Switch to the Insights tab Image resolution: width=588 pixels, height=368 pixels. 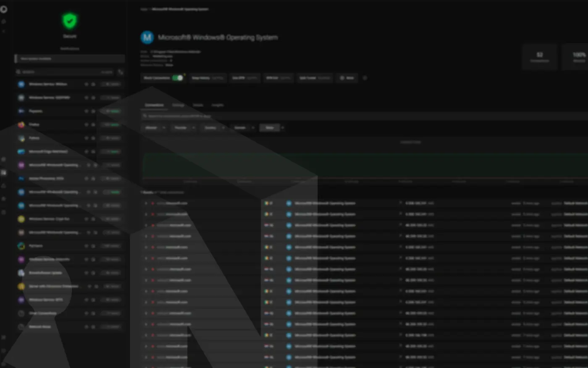218,105
